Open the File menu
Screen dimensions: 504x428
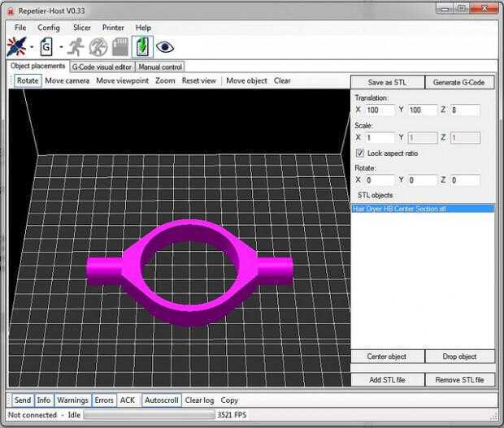click(20, 28)
